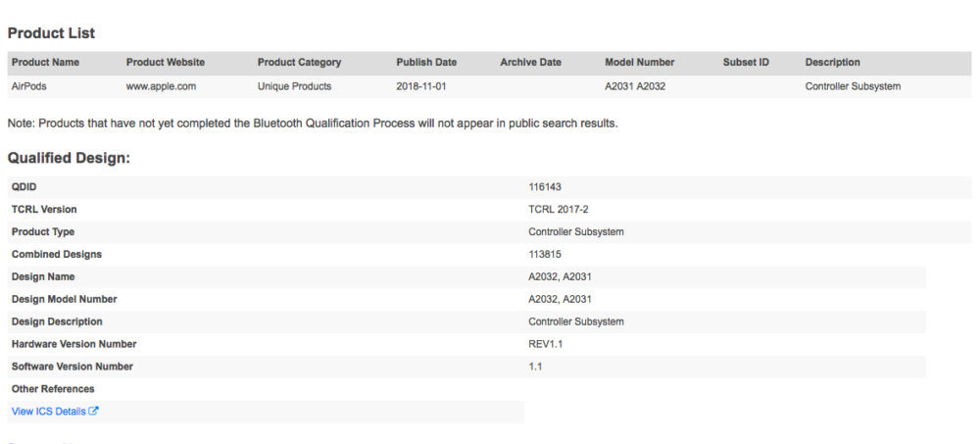This screenshot has height=444, width=980.
Task: Select the AirPods product name cell
Action: point(29,86)
